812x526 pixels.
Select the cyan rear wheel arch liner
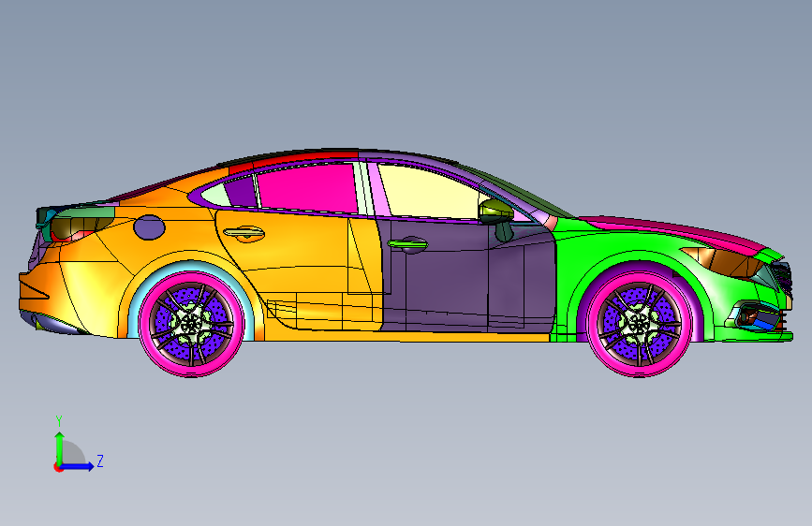tap(136, 303)
